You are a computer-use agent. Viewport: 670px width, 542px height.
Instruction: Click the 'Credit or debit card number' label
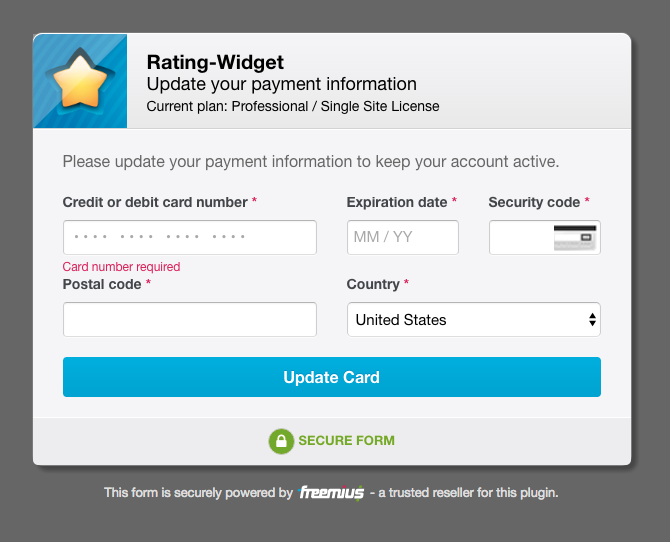[155, 202]
